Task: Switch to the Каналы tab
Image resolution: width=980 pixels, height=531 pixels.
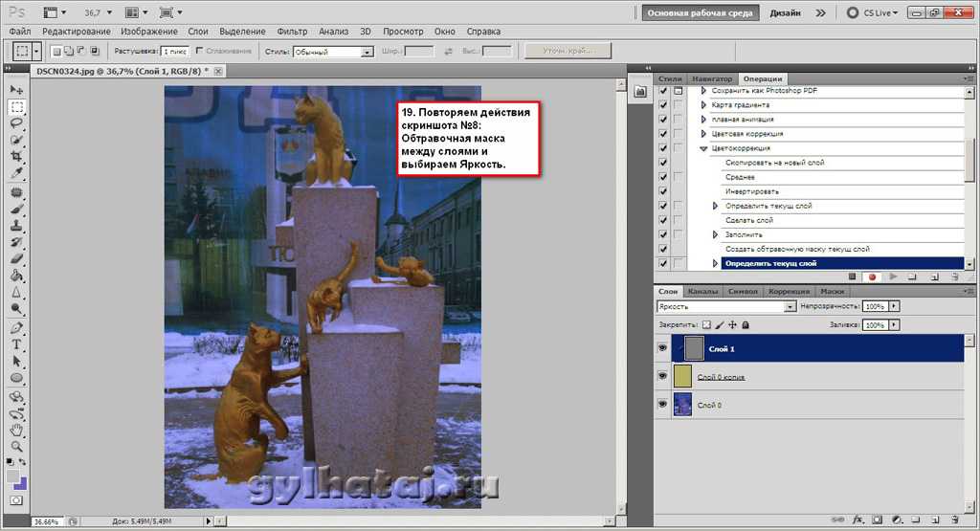Action: point(703,291)
